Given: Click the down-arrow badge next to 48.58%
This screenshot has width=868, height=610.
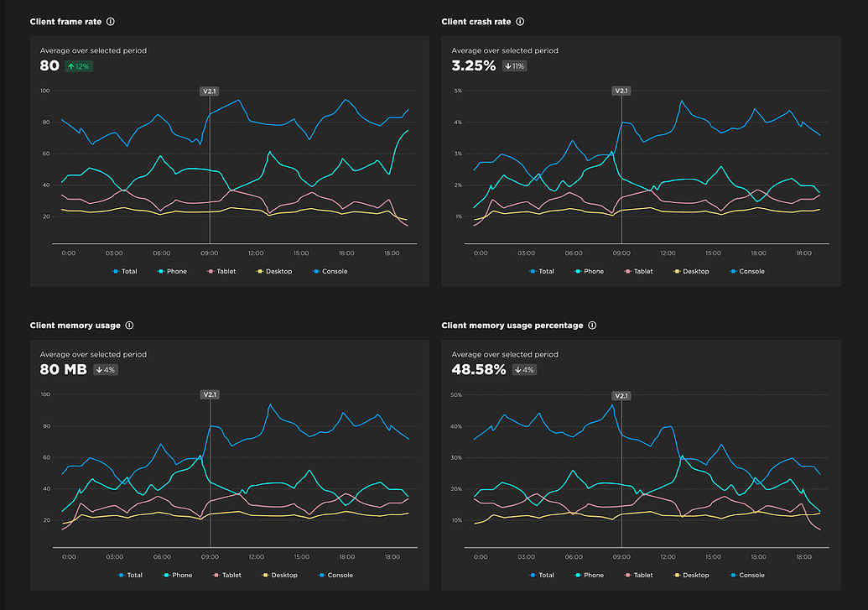Looking at the screenshot, I should (524, 369).
